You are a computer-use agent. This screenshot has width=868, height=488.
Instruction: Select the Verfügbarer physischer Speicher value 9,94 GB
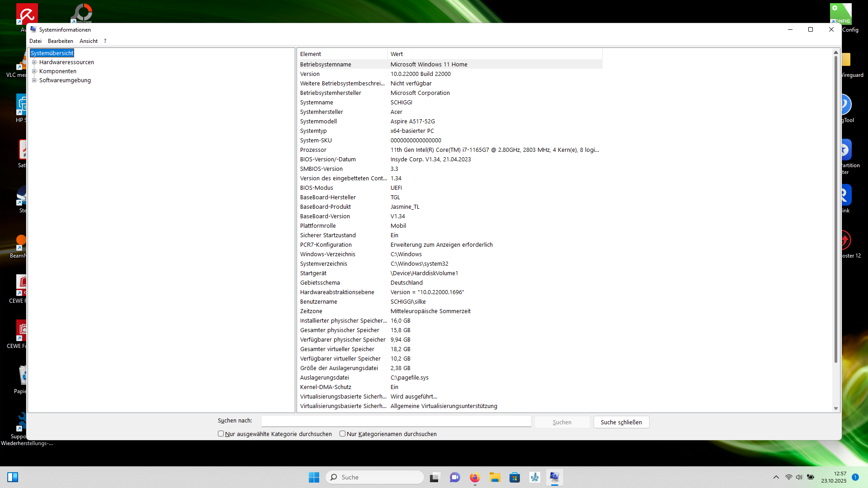click(401, 340)
